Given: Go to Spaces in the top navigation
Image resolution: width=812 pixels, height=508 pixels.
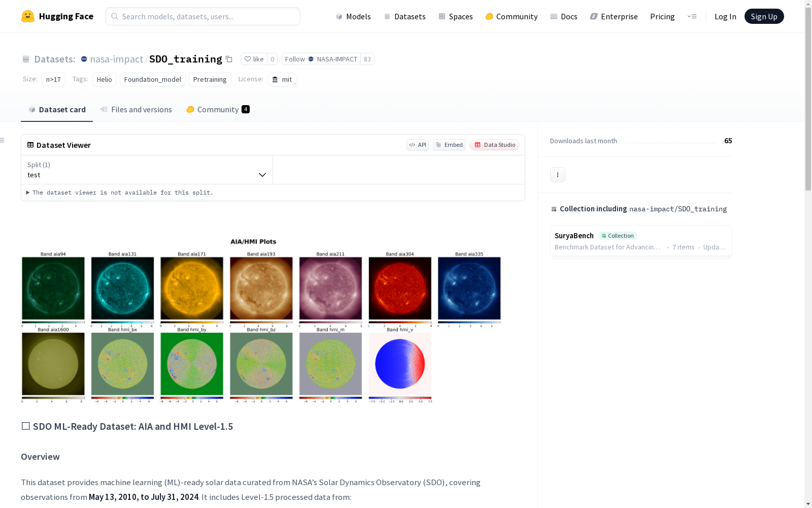Looking at the screenshot, I should pos(456,16).
